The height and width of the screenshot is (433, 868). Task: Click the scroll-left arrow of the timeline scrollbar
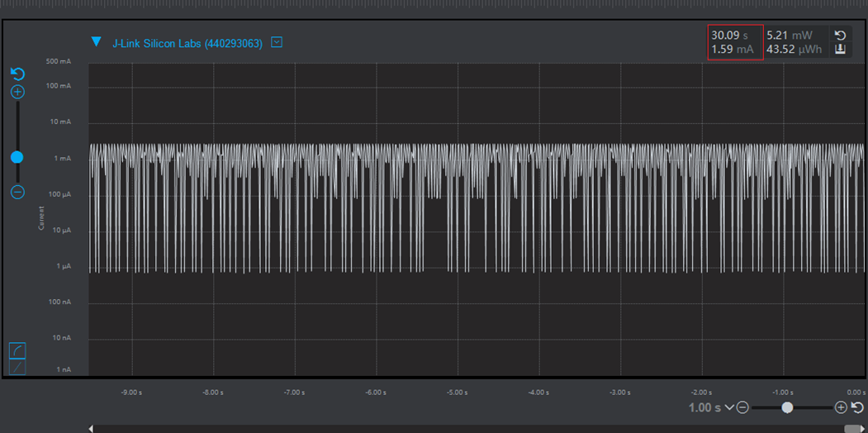[91, 429]
